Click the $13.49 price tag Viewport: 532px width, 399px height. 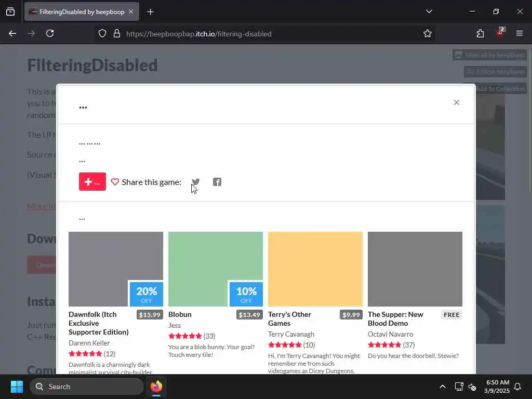pos(249,314)
